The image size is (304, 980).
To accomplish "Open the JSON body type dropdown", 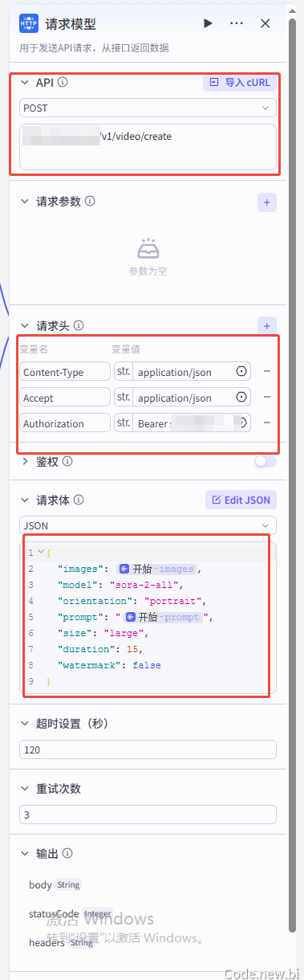I will coord(148,525).
